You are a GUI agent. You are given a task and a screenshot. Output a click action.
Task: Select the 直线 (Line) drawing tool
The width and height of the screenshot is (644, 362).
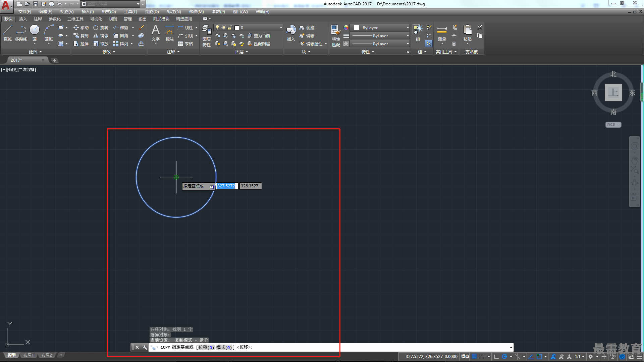pyautogui.click(x=8, y=33)
